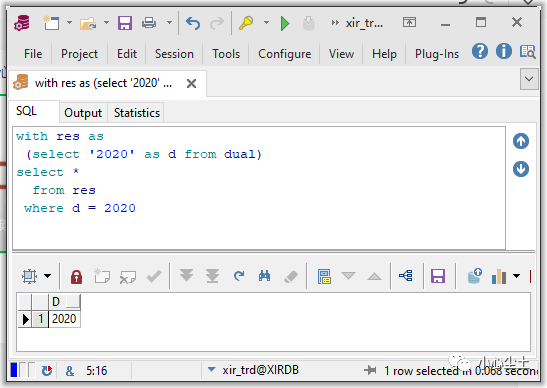Open the Project menu

pos(79,54)
